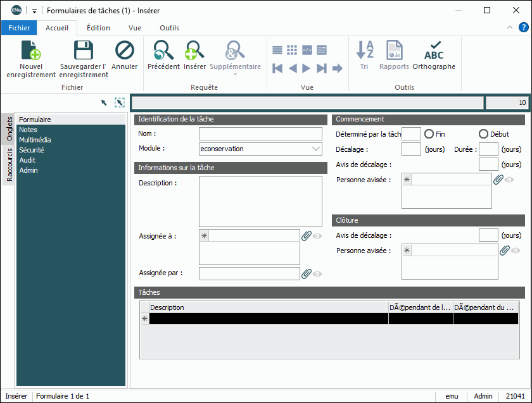The height and width of the screenshot is (403, 532).
Task: Open the Raccourcis side tab
Action: point(9,164)
